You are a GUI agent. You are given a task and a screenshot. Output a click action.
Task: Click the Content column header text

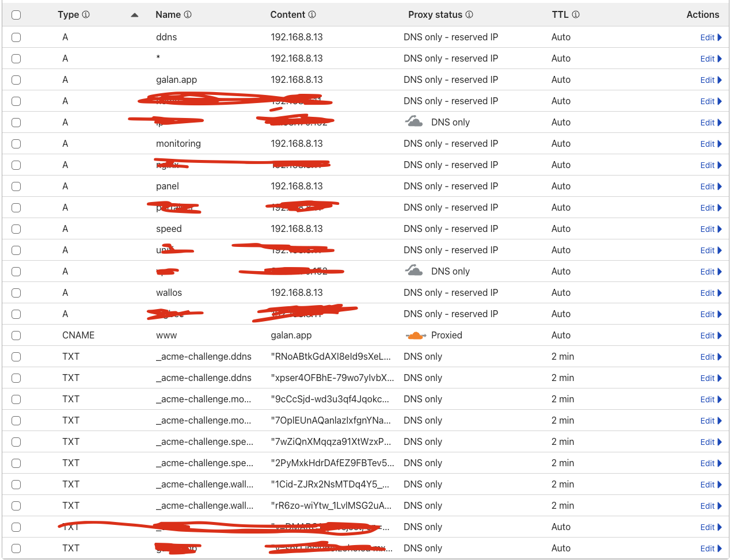coord(288,14)
